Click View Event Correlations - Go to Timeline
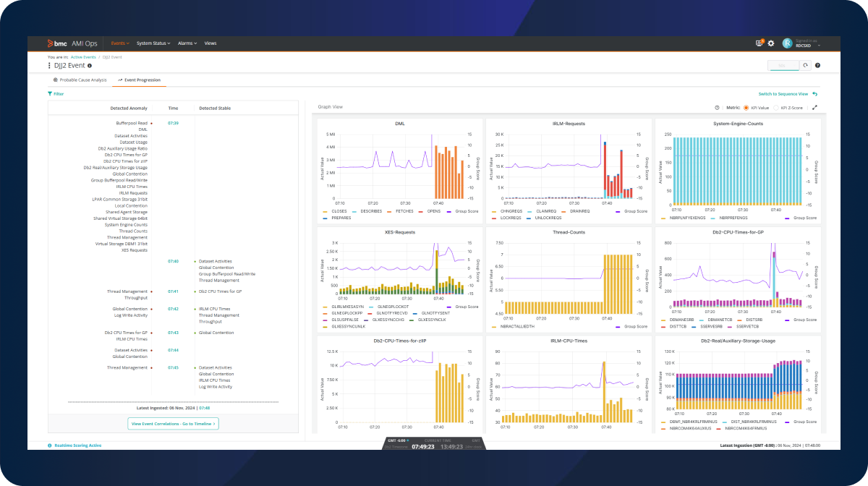868x486 pixels. point(173,424)
